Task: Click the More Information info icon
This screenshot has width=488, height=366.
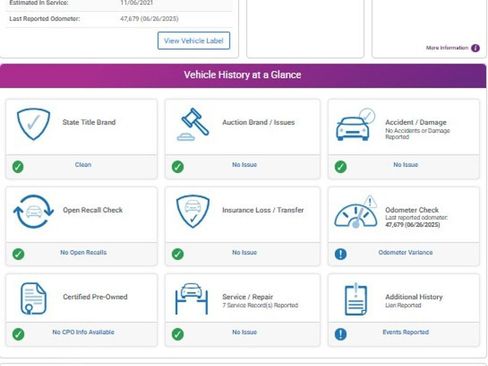Action: 475,48
